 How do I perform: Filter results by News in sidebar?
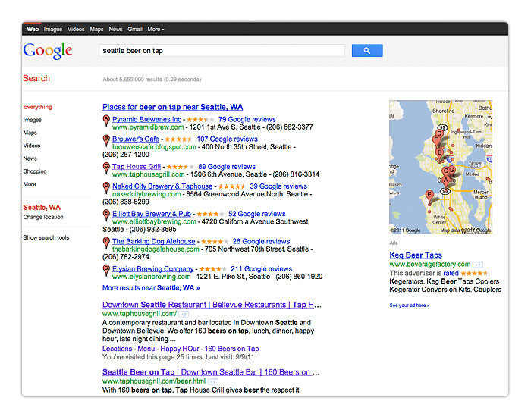pyautogui.click(x=30, y=158)
